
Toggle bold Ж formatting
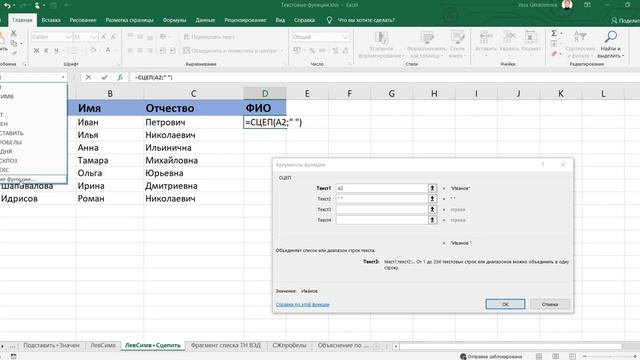tap(36, 51)
